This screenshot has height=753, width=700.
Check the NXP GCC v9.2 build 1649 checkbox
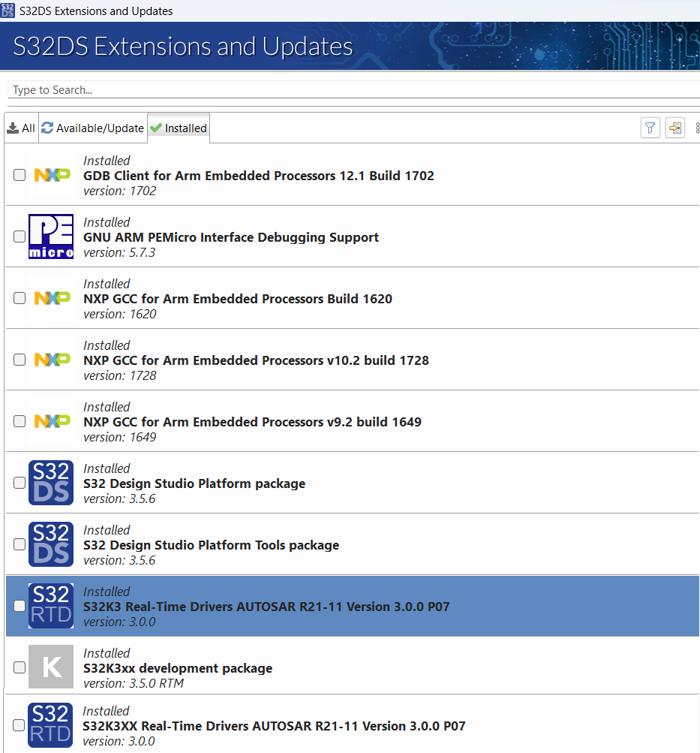[20, 420]
